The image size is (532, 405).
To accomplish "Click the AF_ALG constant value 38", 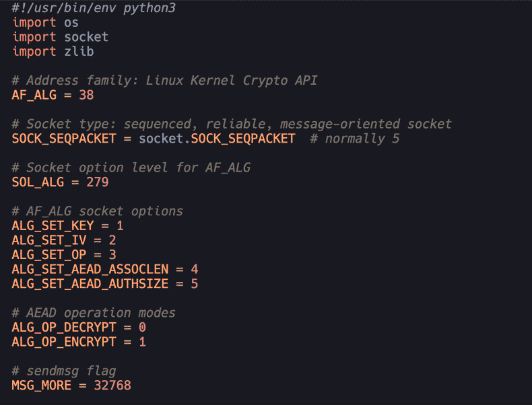I will (x=86, y=95).
